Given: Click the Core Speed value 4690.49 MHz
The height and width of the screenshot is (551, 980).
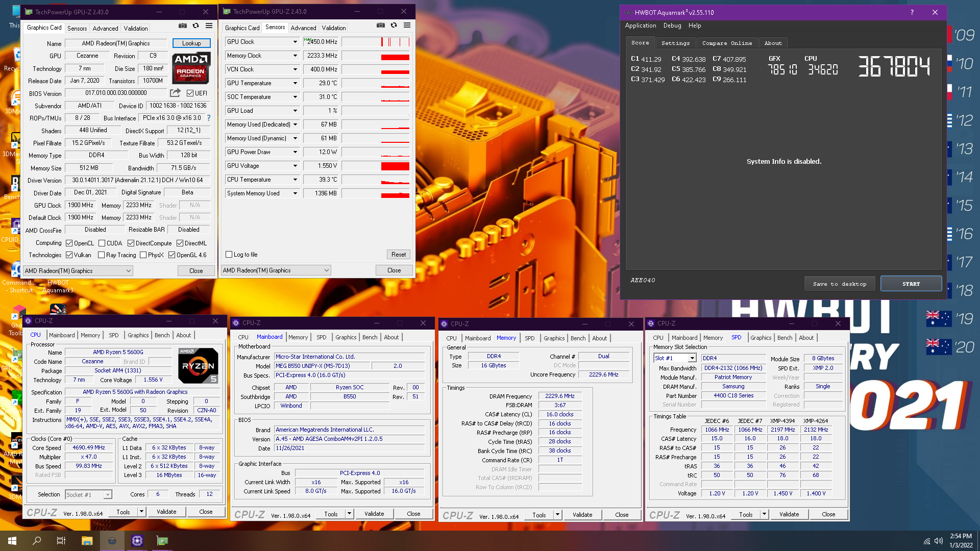Looking at the screenshot, I should click(89, 448).
